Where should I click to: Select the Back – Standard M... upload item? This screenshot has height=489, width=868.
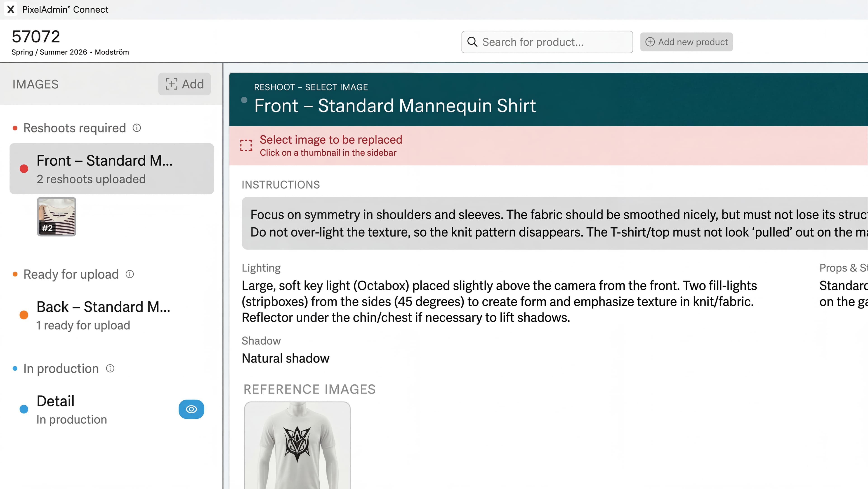pyautogui.click(x=103, y=315)
